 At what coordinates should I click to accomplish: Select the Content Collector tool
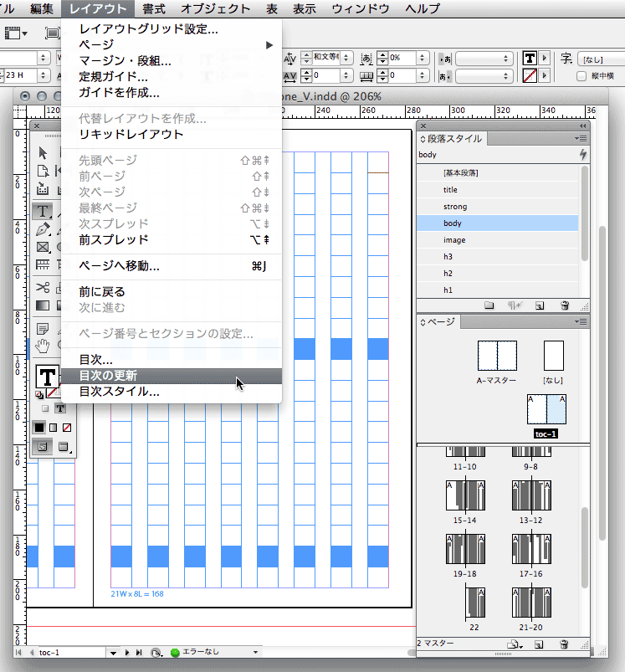point(43,188)
